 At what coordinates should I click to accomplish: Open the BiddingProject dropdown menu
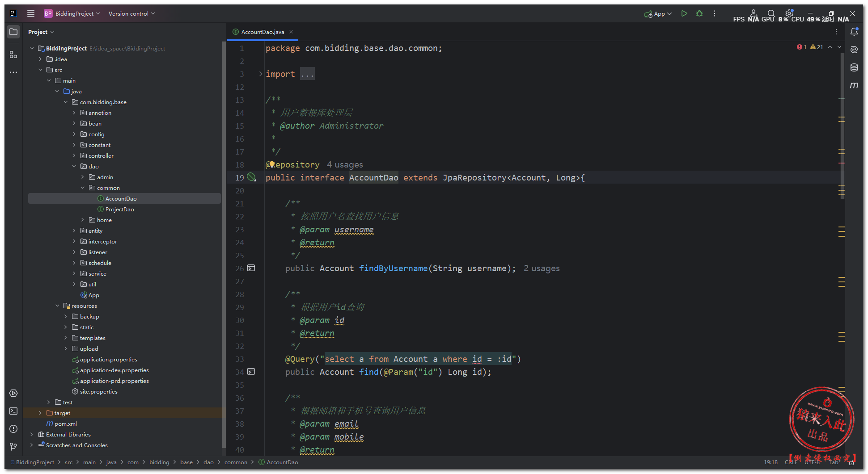pyautogui.click(x=72, y=14)
